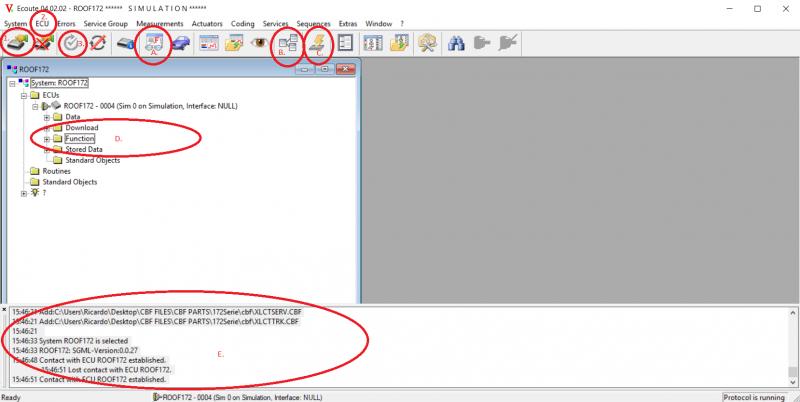Image resolution: width=800 pixels, height=402 pixels.
Task: Click 'Protocol is running' status bar text
Action: click(x=754, y=397)
